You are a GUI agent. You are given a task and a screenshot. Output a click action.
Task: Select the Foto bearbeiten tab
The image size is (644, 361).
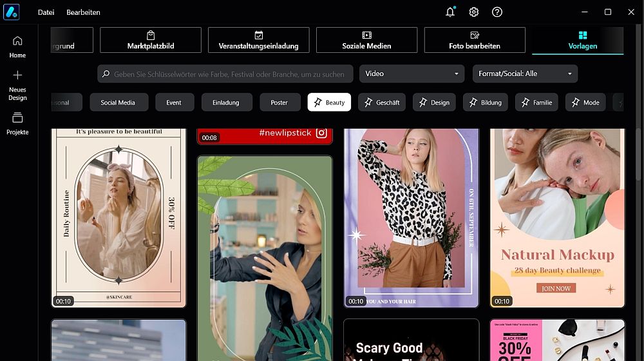[x=475, y=40]
